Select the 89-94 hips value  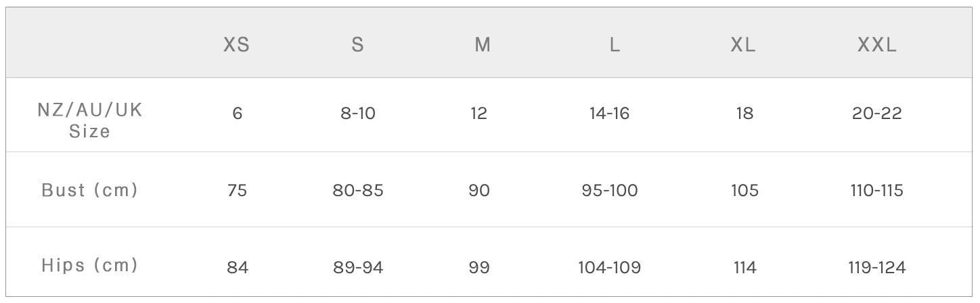click(358, 268)
